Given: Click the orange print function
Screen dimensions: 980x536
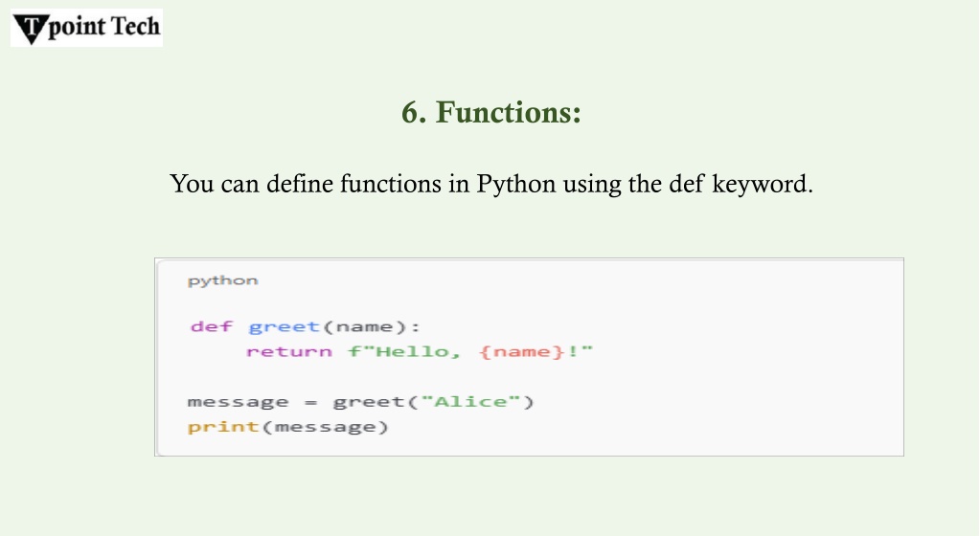Looking at the screenshot, I should pyautogui.click(x=223, y=427).
